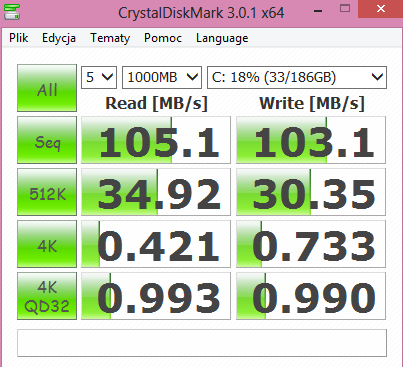The height and width of the screenshot is (367, 403).
Task: Click the 4K write result 0.733
Action: coord(311,244)
